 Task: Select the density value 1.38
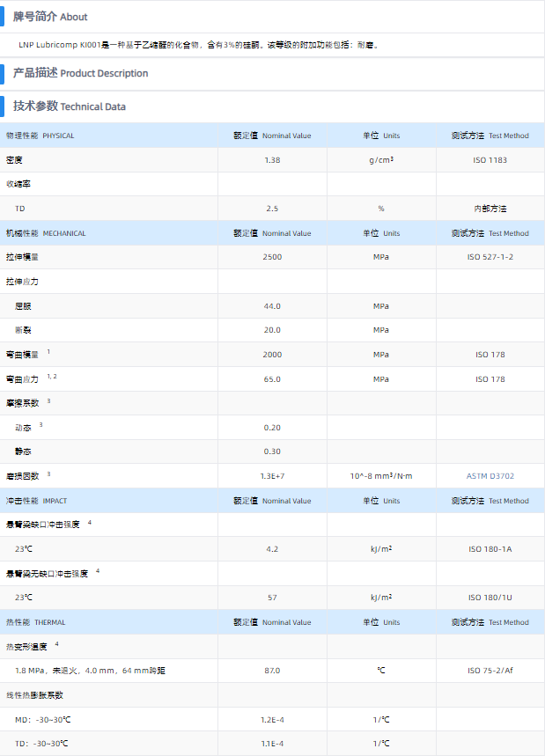(x=272, y=160)
